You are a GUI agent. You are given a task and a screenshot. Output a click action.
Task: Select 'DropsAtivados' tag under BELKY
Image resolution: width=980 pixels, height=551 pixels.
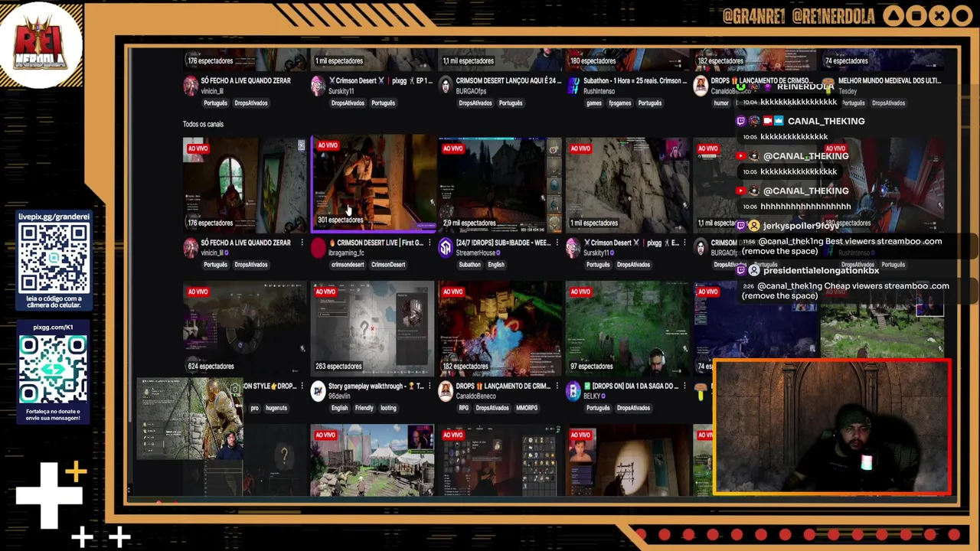(x=633, y=408)
